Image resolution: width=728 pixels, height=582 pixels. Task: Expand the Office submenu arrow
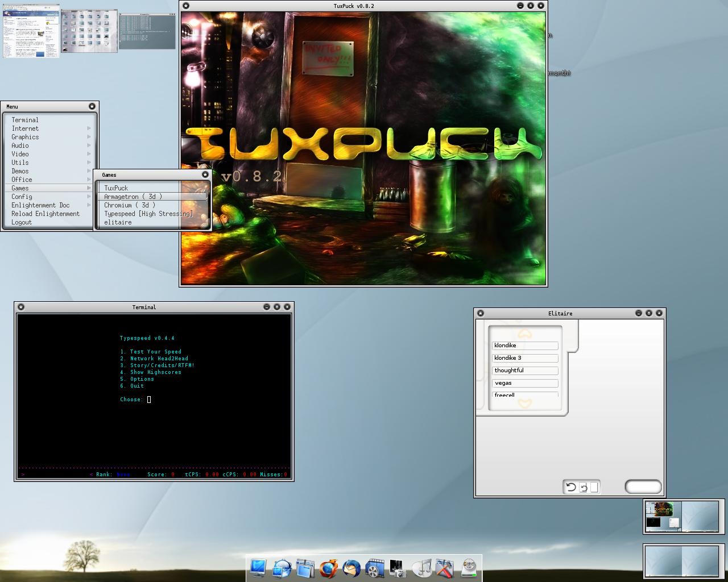pyautogui.click(x=89, y=180)
